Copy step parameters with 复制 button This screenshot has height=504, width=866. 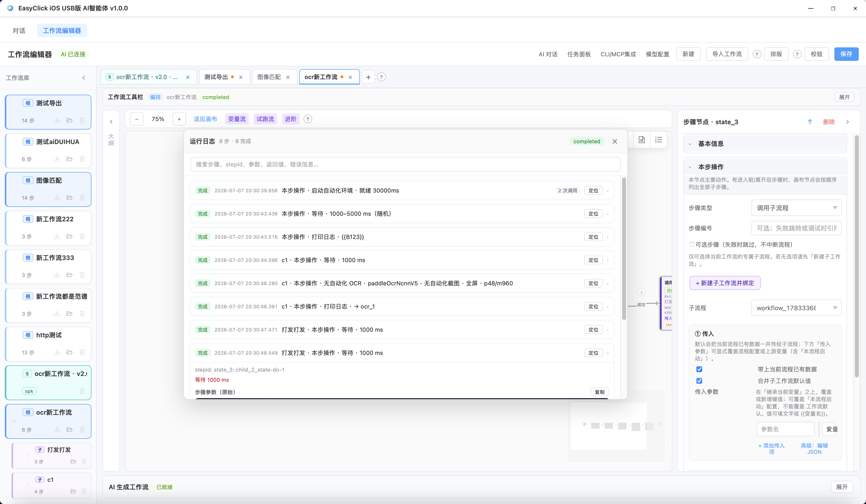pos(600,392)
